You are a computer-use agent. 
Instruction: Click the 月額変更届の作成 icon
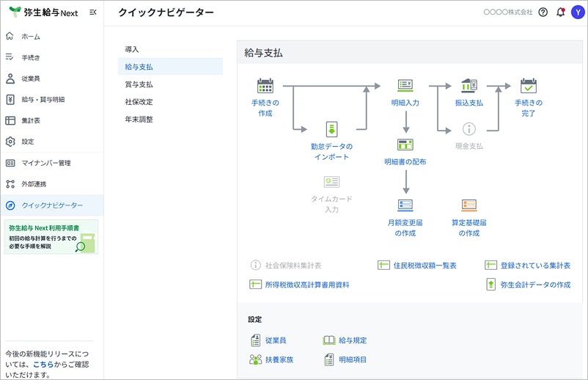click(405, 205)
